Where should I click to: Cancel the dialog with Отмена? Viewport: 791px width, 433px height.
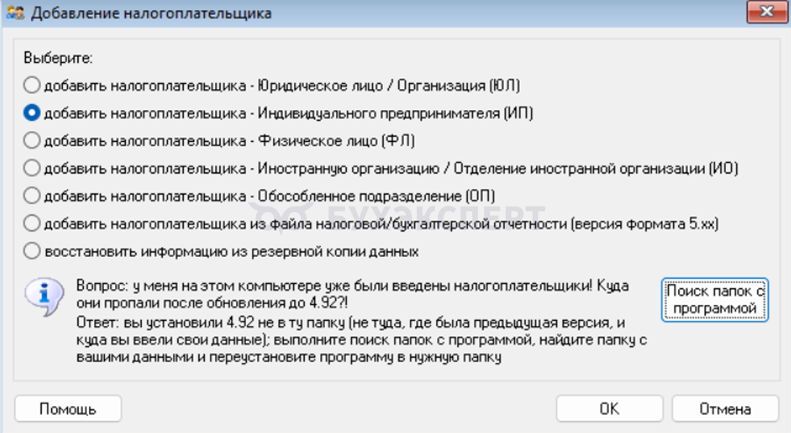tap(725, 409)
